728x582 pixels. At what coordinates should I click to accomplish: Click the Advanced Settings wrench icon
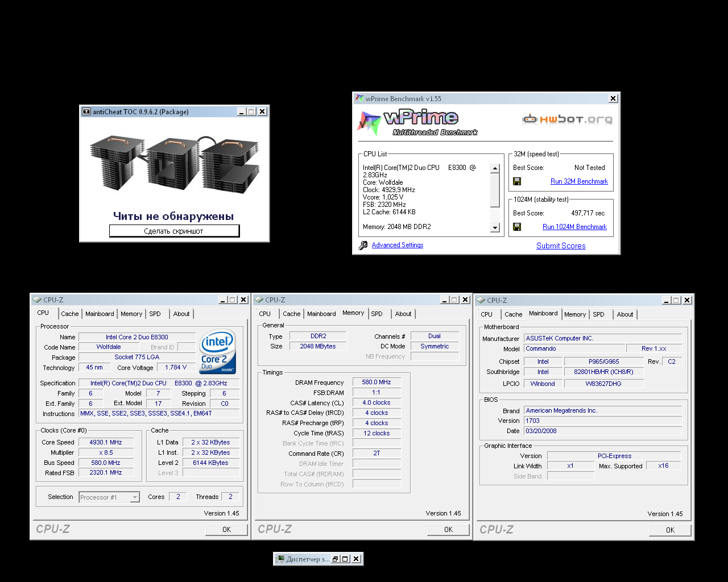(363, 245)
